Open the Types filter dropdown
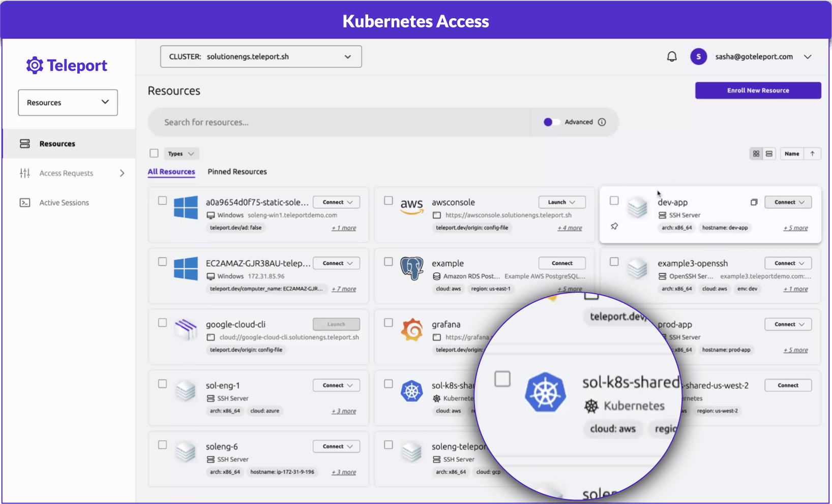The width and height of the screenshot is (832, 504). pos(181,153)
